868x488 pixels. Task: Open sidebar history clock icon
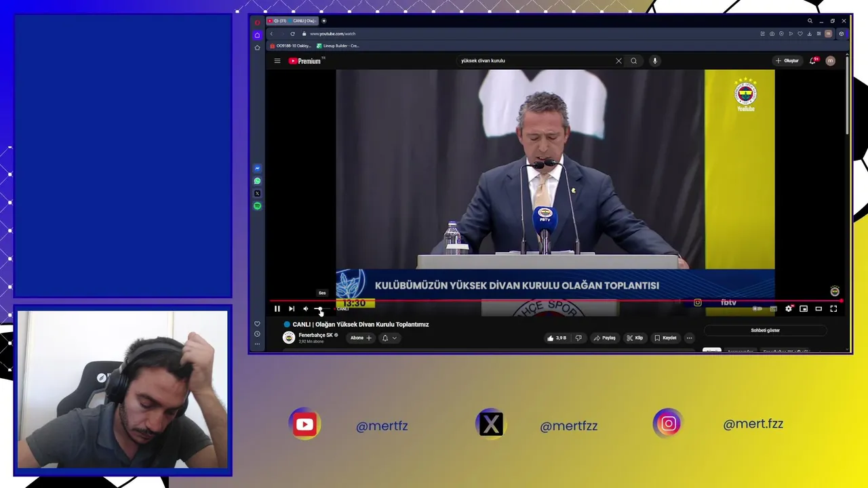tap(257, 334)
